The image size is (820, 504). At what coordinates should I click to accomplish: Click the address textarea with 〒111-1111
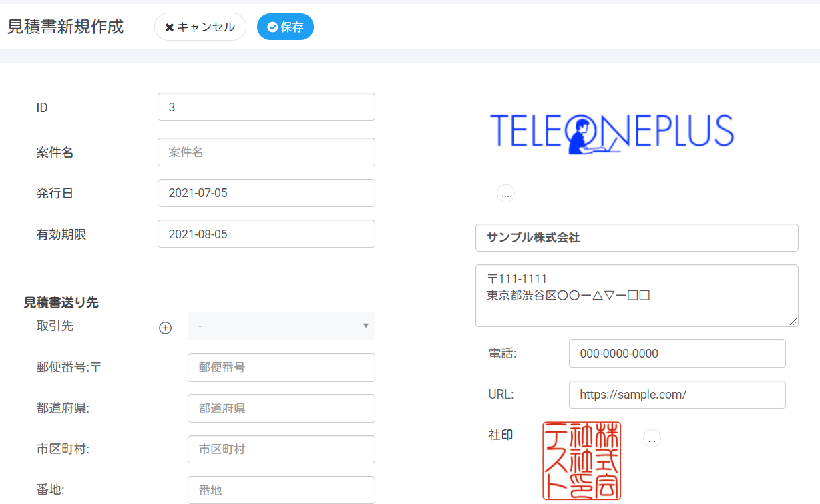coord(637,296)
